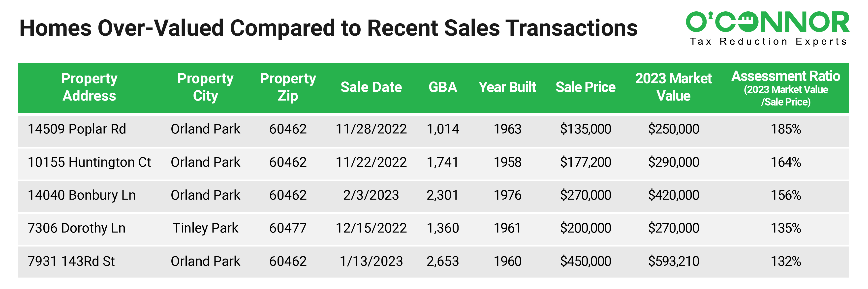Image resolution: width=868 pixels, height=289 pixels.
Task: Click the 2023 Market Value header
Action: coord(673,87)
